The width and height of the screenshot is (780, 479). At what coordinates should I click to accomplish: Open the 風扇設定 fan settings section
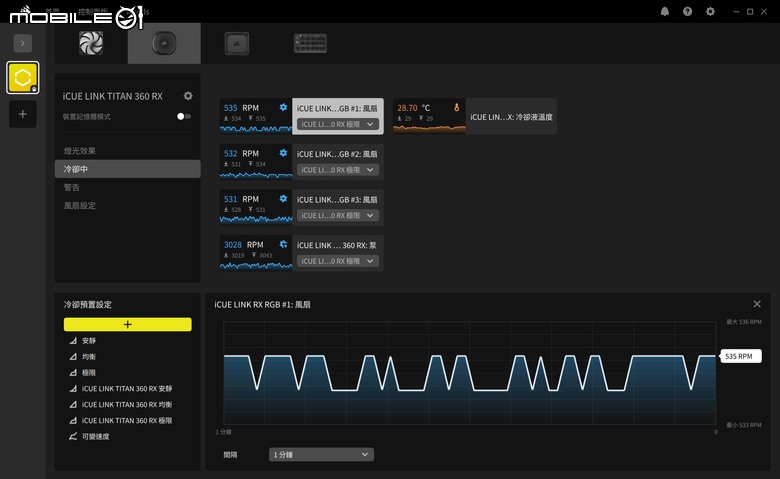point(80,205)
